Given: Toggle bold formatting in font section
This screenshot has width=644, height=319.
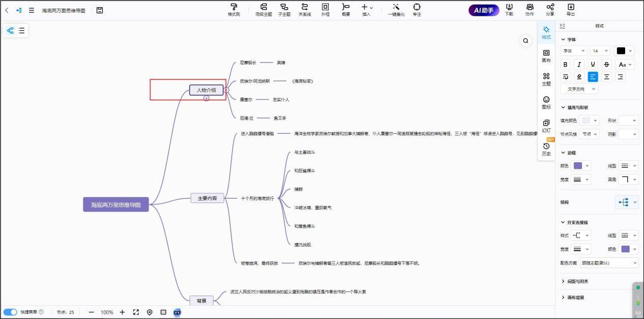Looking at the screenshot, I should [x=565, y=64].
